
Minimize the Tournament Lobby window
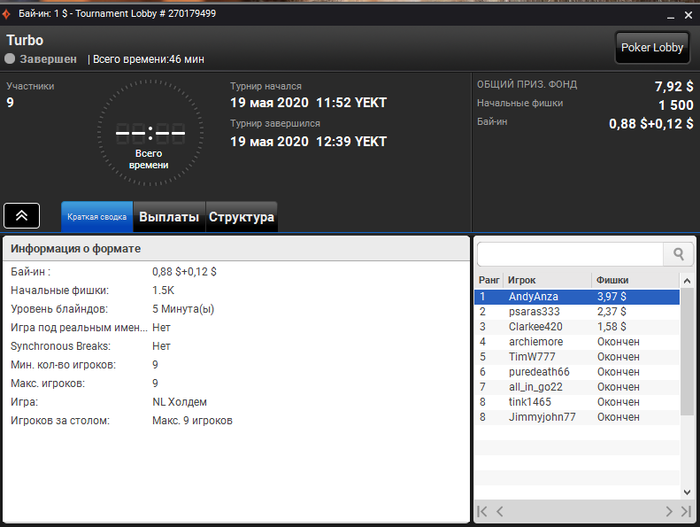tap(671, 16)
